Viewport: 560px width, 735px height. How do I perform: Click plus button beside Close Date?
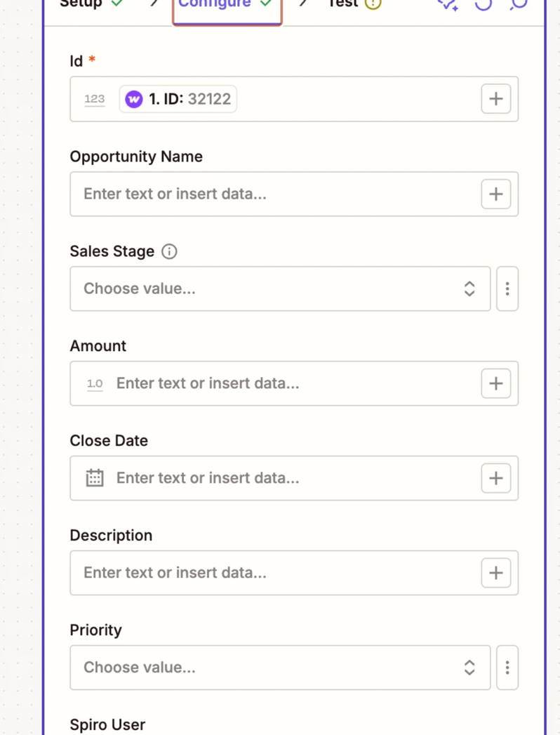pos(495,478)
